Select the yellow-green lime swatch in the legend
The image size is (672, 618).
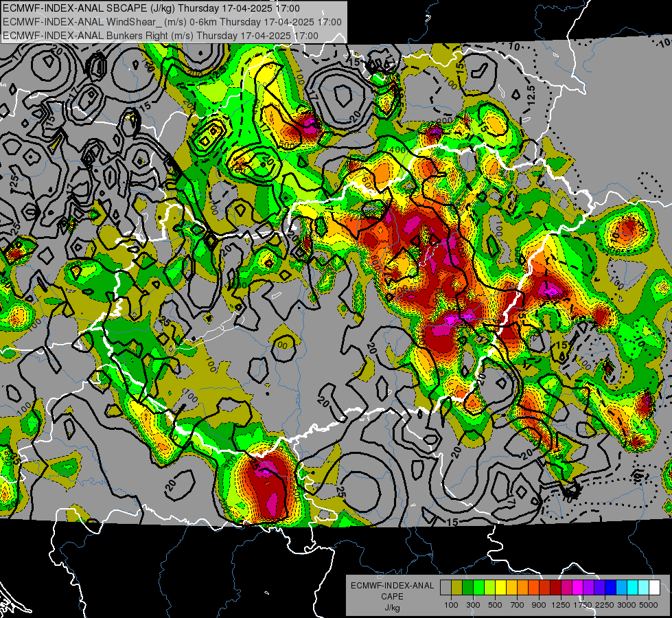(490, 588)
